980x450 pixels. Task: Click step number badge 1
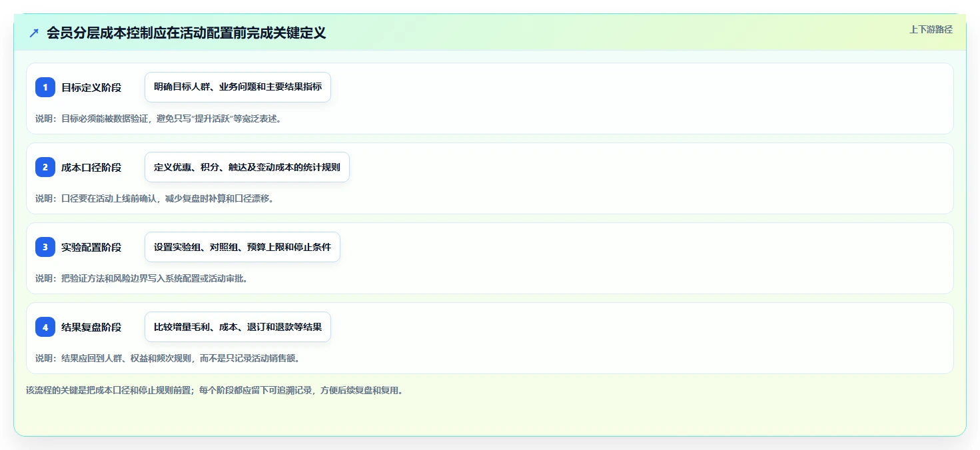click(45, 87)
